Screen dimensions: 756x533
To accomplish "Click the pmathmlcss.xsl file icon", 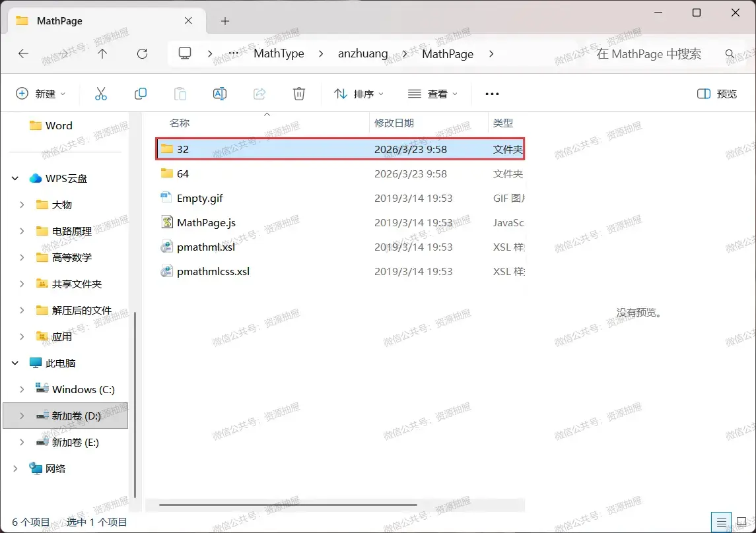I will tap(167, 271).
